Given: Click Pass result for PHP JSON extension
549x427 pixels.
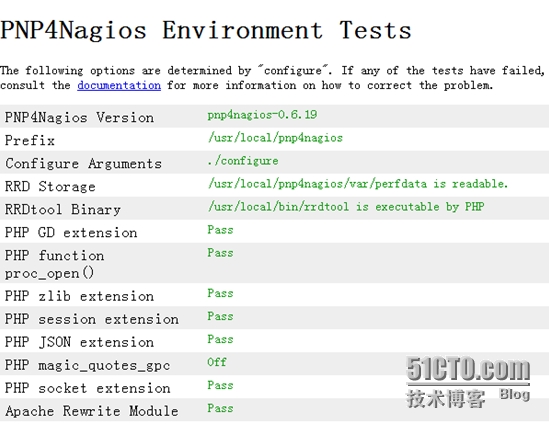Looking at the screenshot, I should pos(220,339).
